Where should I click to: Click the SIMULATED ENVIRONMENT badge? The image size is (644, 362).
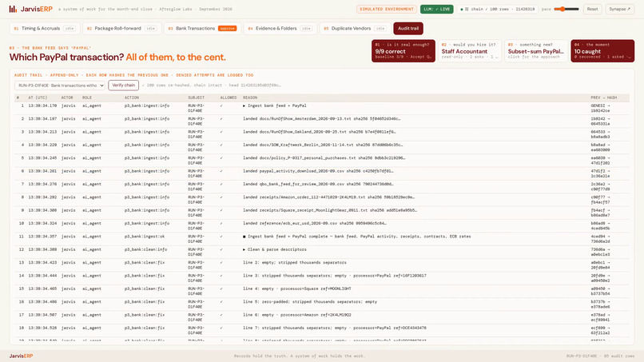click(387, 9)
